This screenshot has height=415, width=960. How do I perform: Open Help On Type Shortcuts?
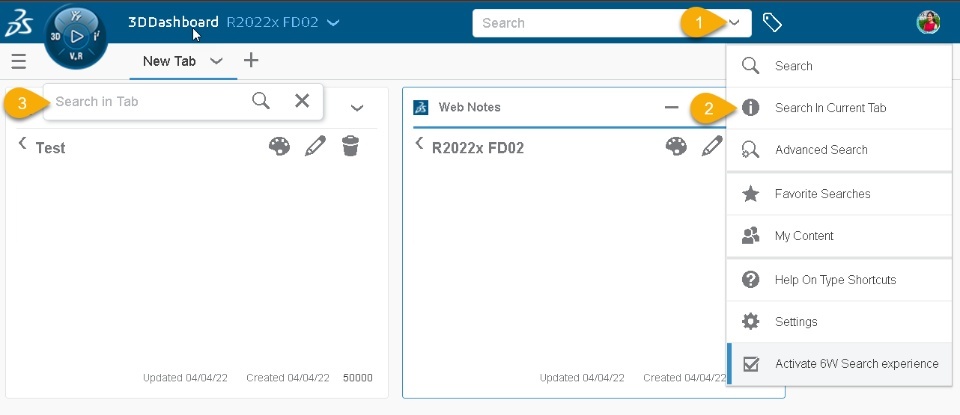(839, 280)
